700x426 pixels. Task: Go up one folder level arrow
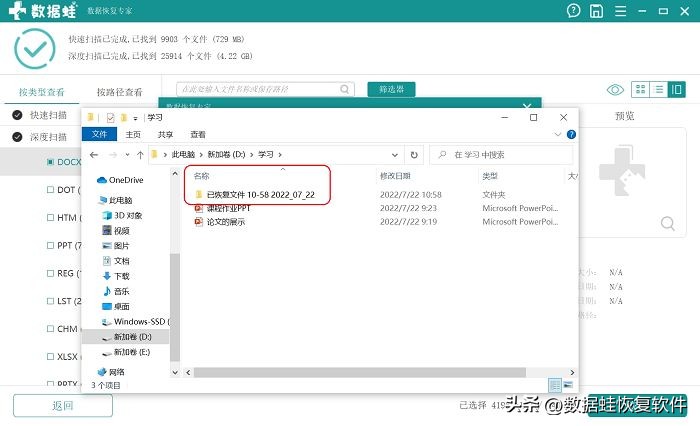(140, 155)
